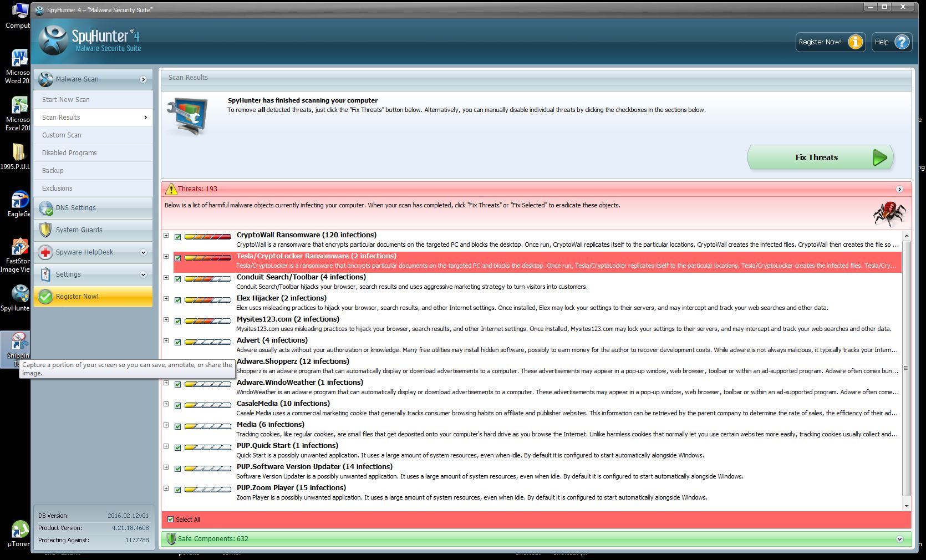The image size is (926, 560).
Task: Select the Snipping Tool desktop icon
Action: click(x=19, y=342)
